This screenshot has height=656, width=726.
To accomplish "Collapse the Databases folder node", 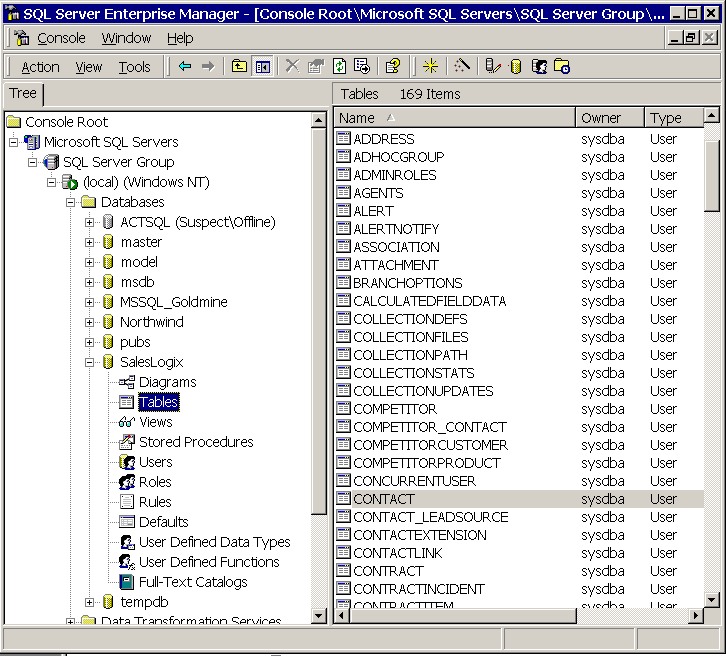I will 70,202.
